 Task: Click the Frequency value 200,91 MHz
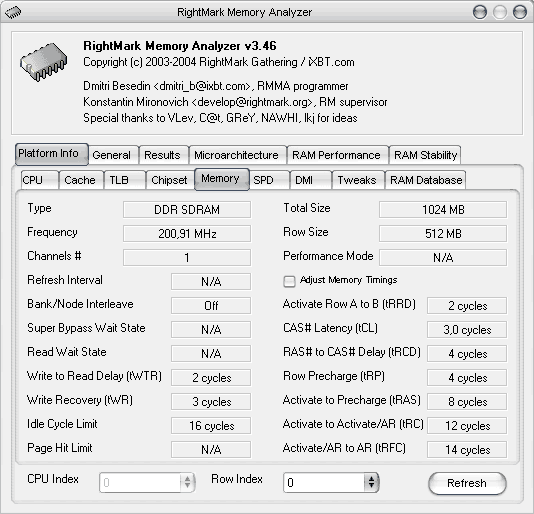(x=187, y=234)
